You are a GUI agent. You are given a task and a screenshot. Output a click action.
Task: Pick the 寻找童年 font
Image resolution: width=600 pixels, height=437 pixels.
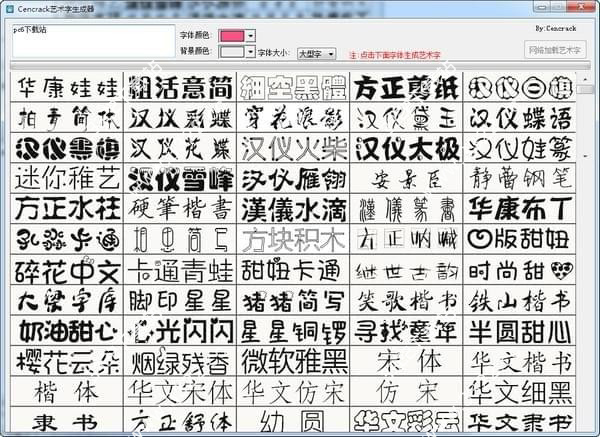tap(406, 331)
